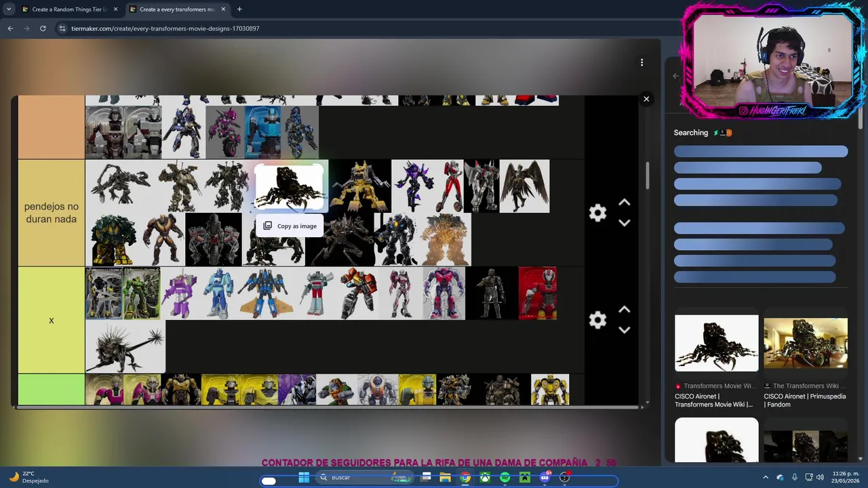868x488 pixels.
Task: Click the yellow 'pendejos no duran nada' label
Action: [52, 213]
